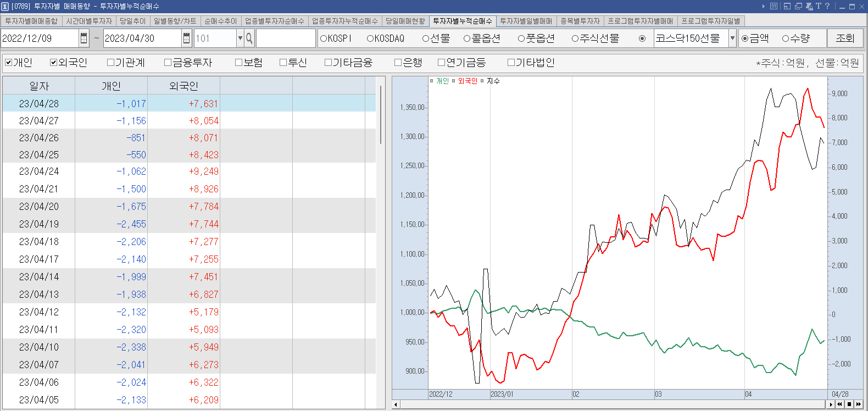This screenshot has height=411, width=868.
Task: Click the 일자 column header
Action: point(39,86)
